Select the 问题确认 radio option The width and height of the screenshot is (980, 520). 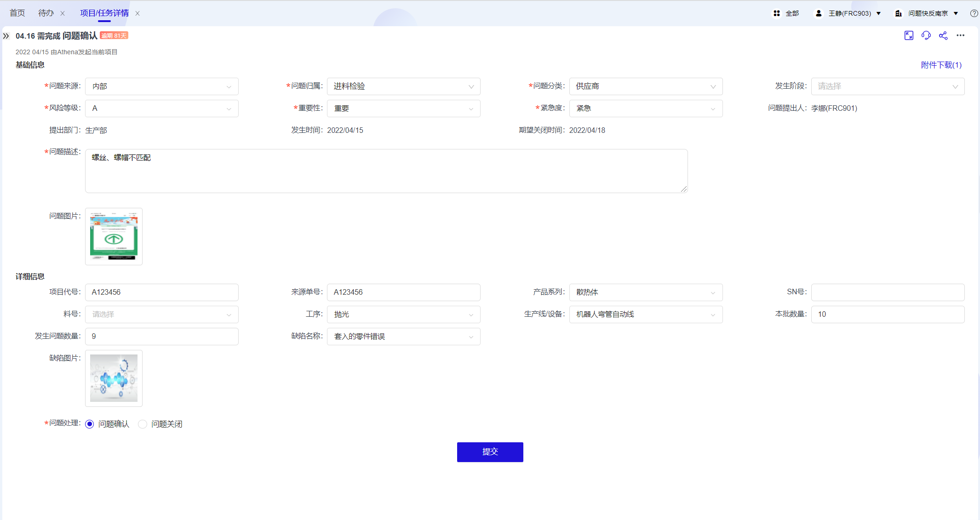pyautogui.click(x=90, y=424)
